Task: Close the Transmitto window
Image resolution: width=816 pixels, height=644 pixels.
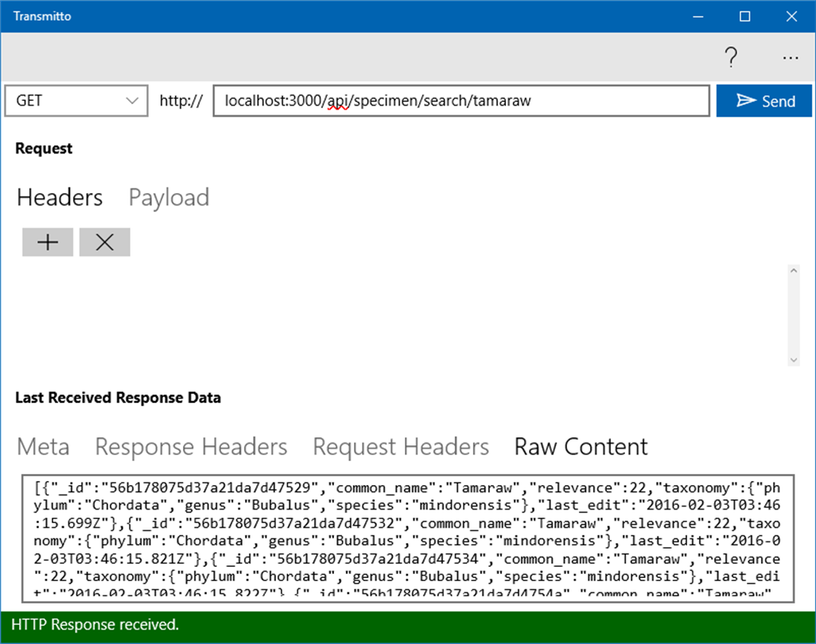Action: (791, 16)
